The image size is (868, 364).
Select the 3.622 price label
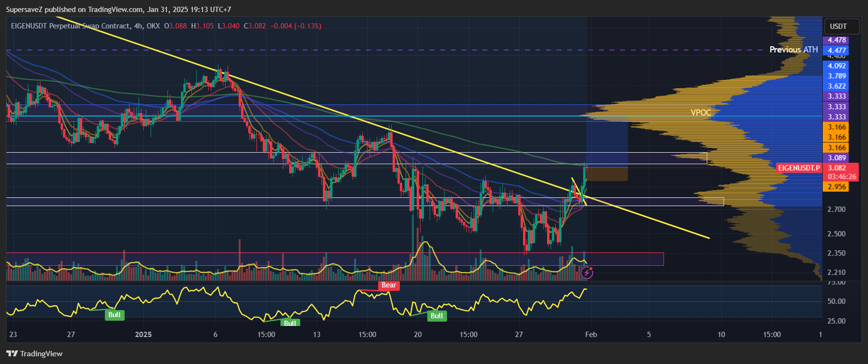836,86
